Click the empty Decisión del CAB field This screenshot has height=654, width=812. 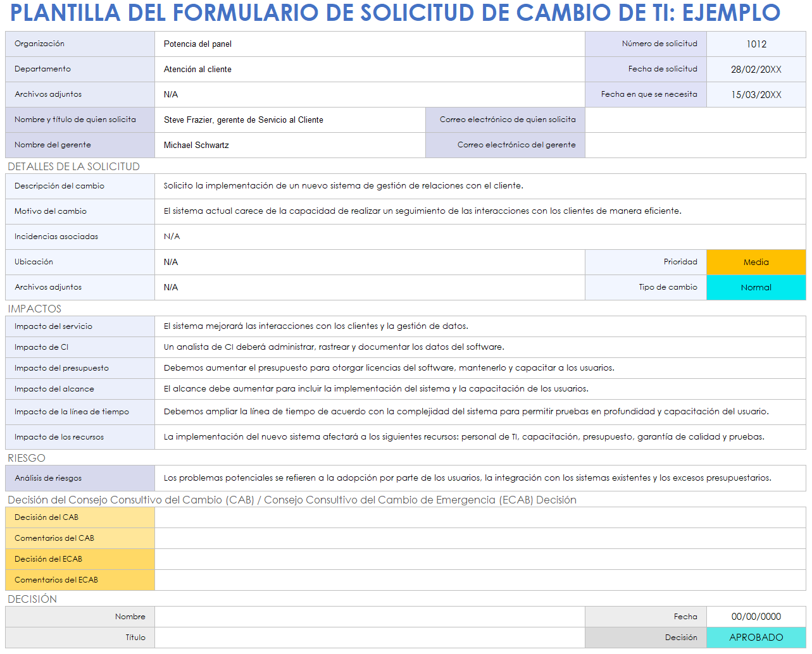[480, 517]
